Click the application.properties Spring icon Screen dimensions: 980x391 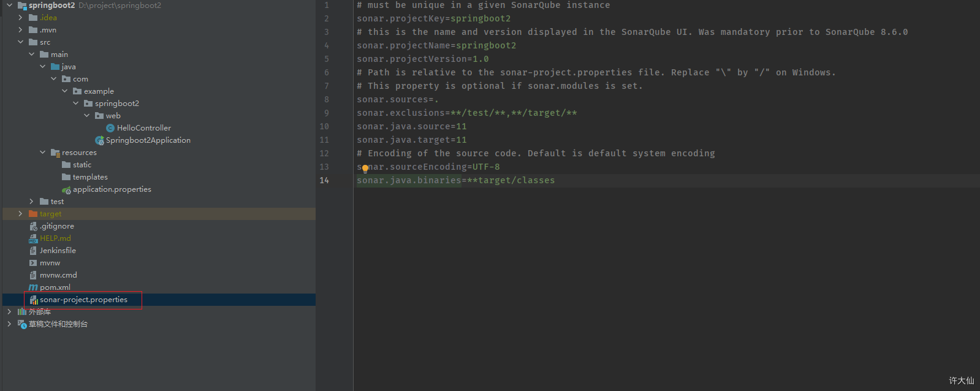click(x=66, y=190)
